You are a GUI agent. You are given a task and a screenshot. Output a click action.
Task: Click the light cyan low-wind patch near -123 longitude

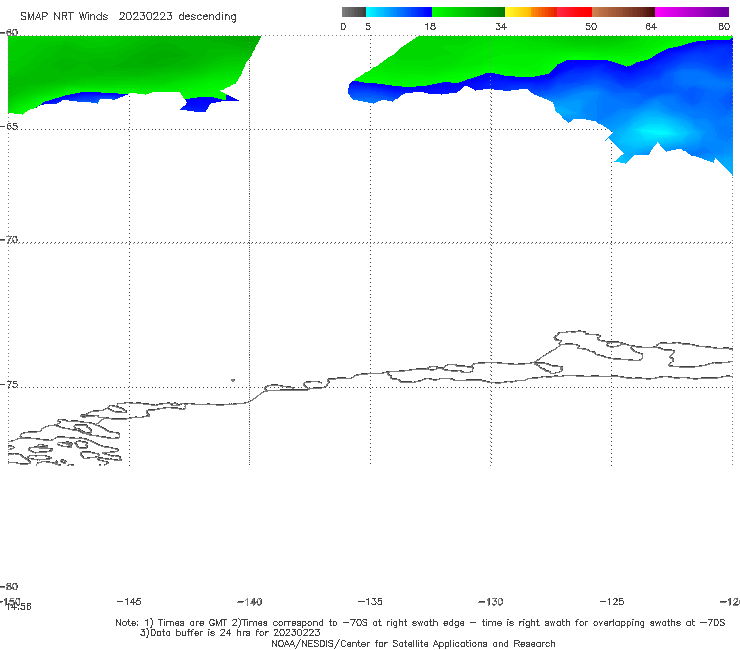tap(661, 131)
